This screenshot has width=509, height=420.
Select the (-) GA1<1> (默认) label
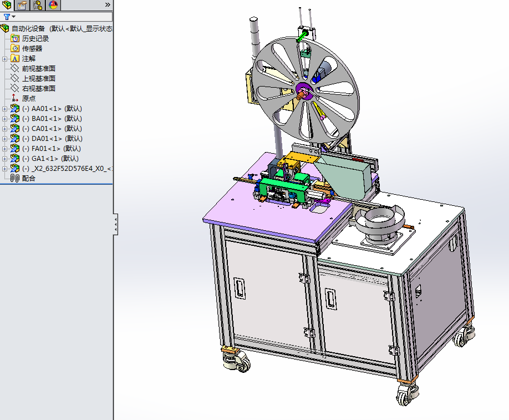50,159
